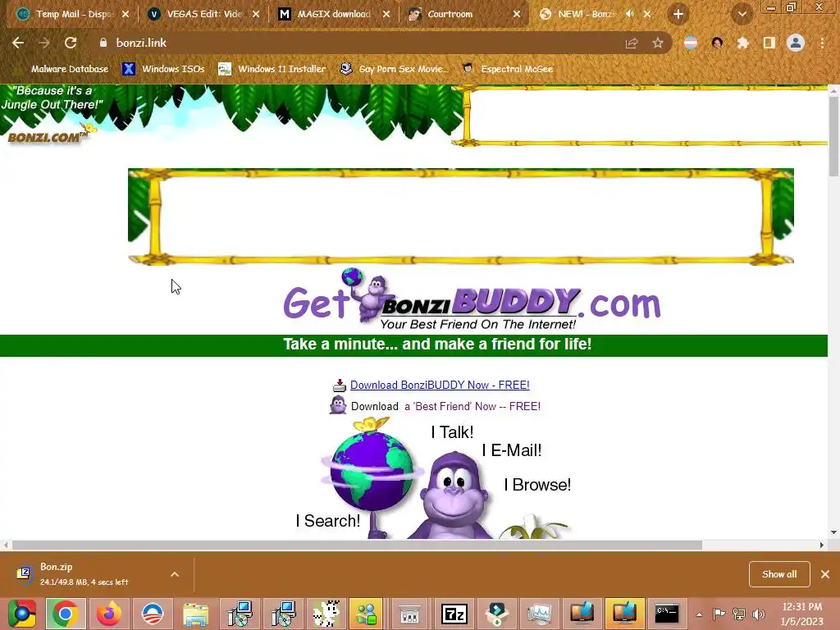This screenshot has width=840, height=630.
Task: Go back to the previous page
Action: [18, 43]
